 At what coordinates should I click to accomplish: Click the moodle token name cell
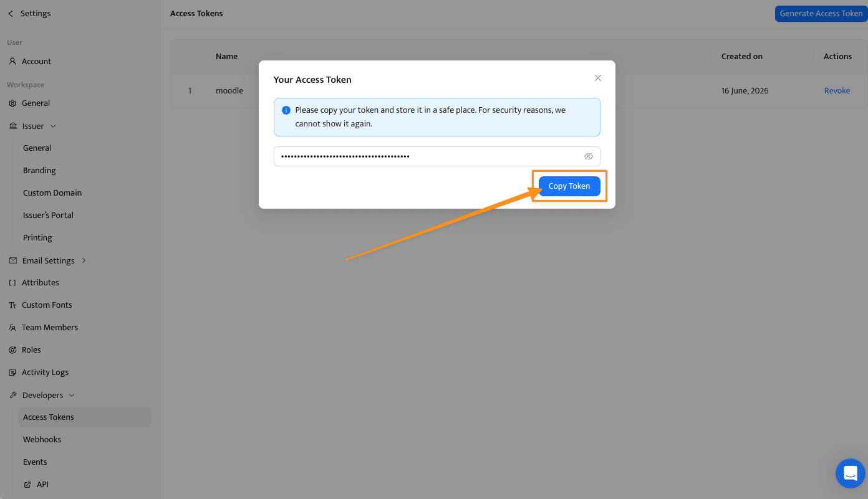point(229,90)
